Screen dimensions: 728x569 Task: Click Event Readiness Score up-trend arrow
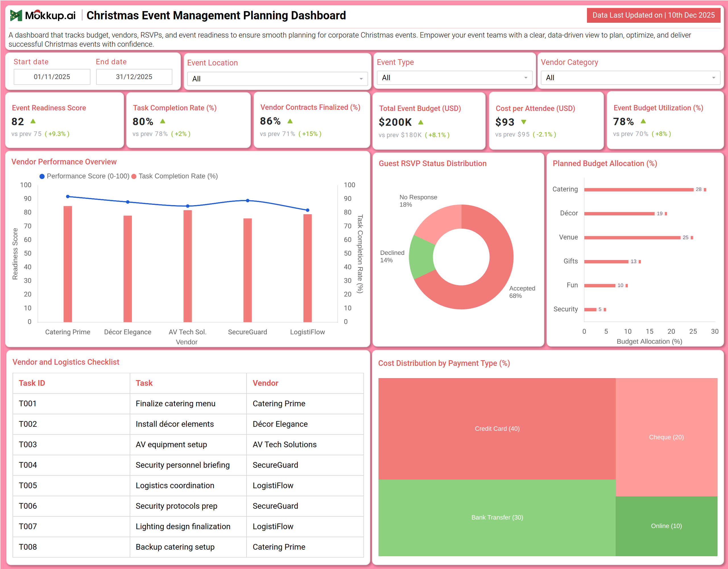click(x=33, y=121)
